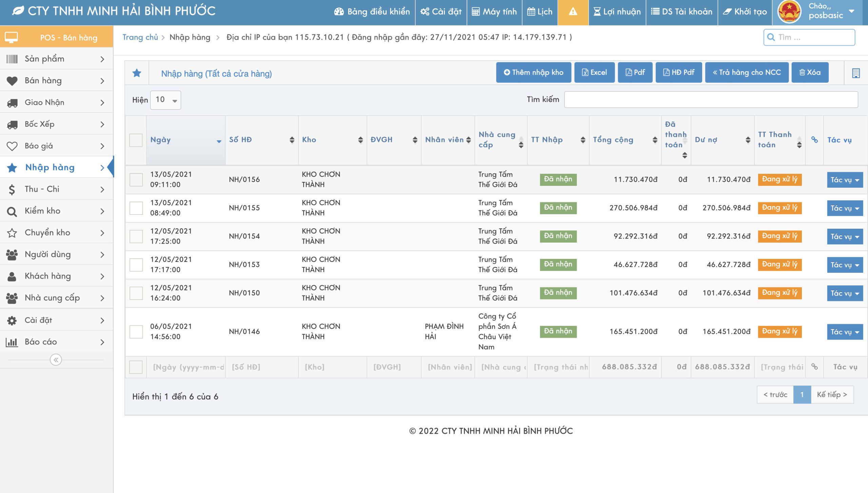Click the Thêm nhập kho button
This screenshot has width=868, height=493.
click(x=533, y=73)
